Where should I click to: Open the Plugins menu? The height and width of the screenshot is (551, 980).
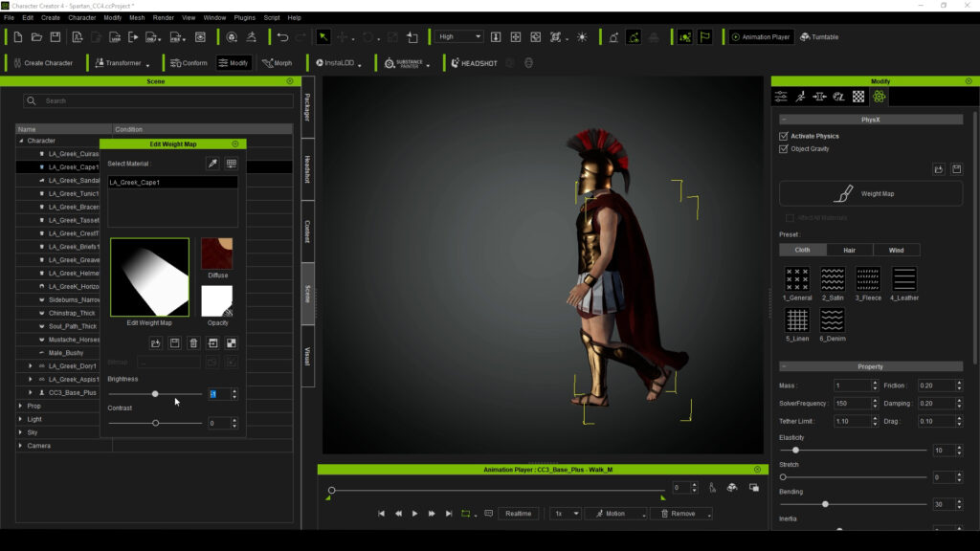[x=244, y=17]
